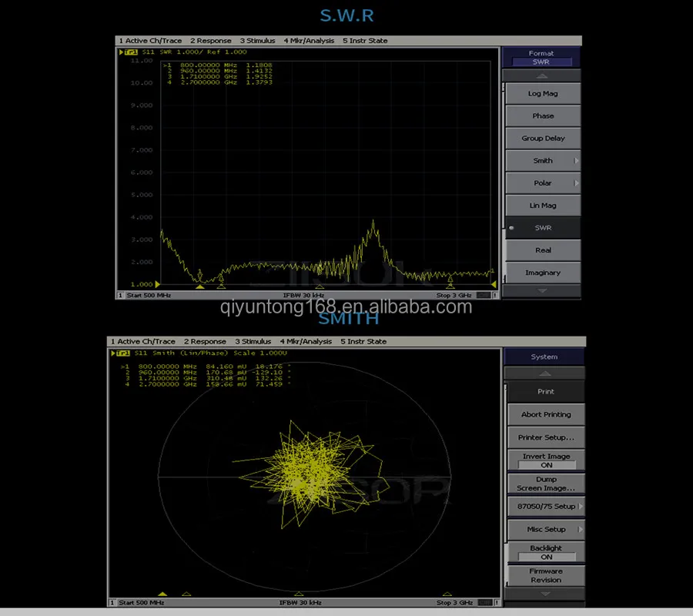Click the up arrow in System softkey menu
693x616 pixels.
(544, 374)
